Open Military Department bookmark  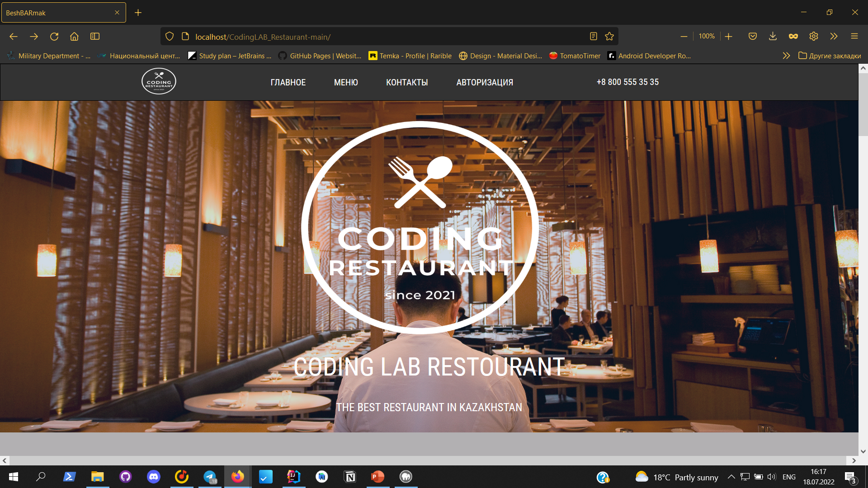49,56
